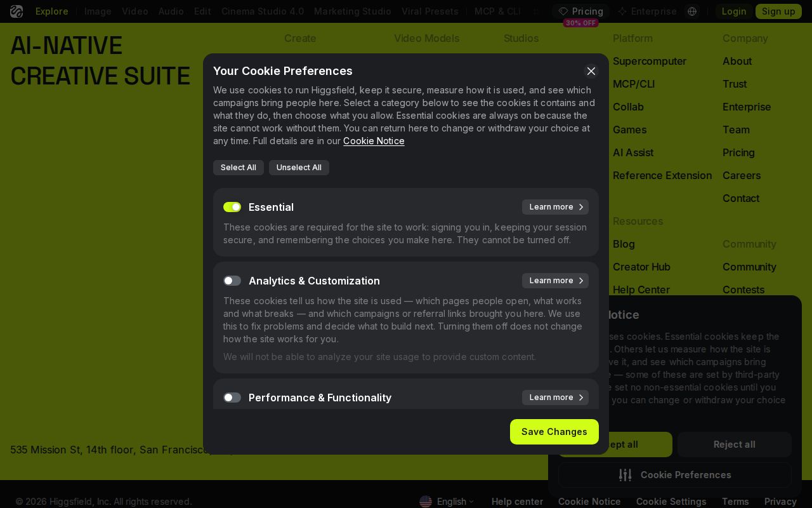Open the Trust company link
Screen dimensions: 812x508
click(735, 84)
